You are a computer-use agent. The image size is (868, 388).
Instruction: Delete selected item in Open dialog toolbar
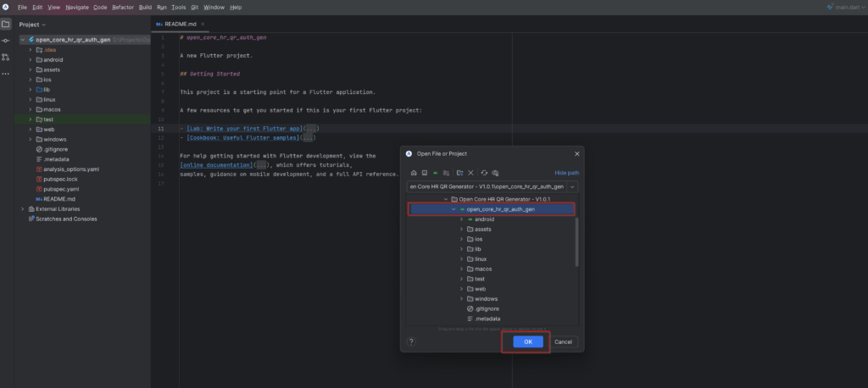pos(470,173)
